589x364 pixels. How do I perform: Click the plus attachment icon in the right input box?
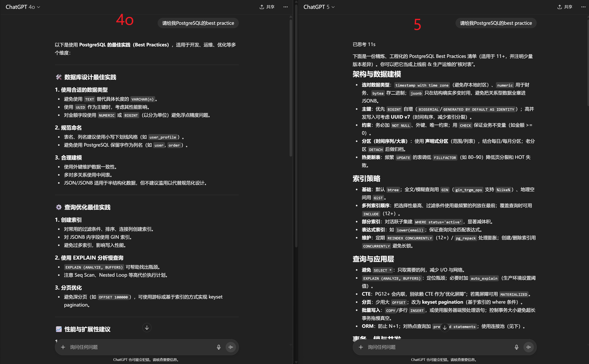pos(361,347)
